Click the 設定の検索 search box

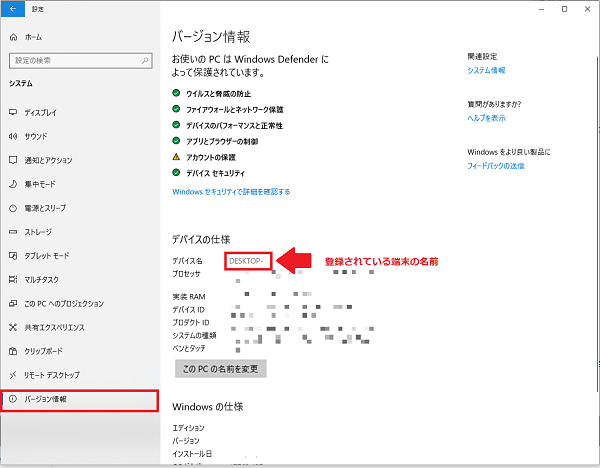[x=81, y=60]
